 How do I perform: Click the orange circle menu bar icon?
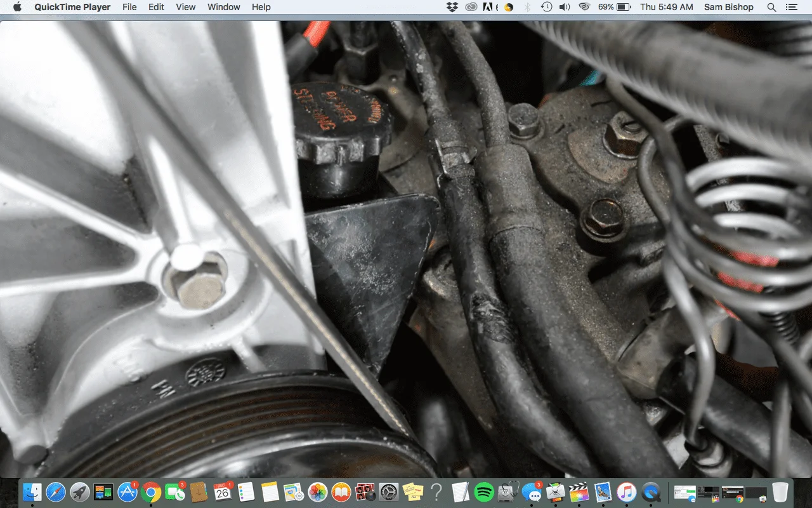509,7
